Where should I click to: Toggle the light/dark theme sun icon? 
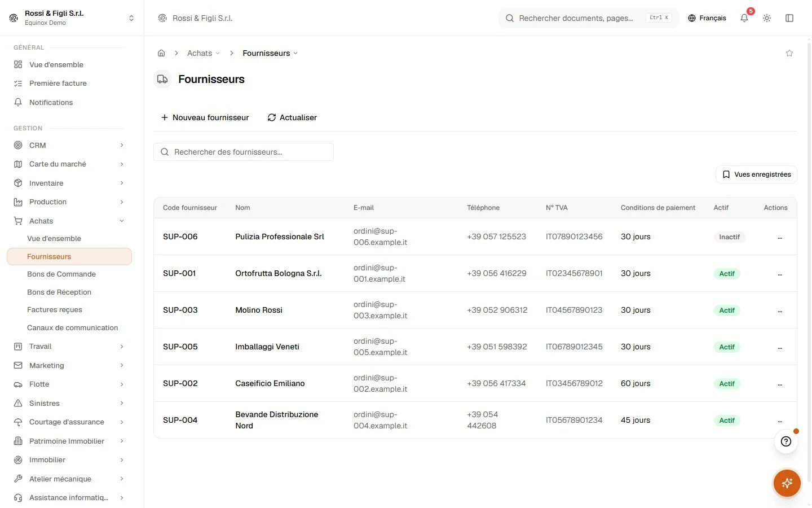767,18
